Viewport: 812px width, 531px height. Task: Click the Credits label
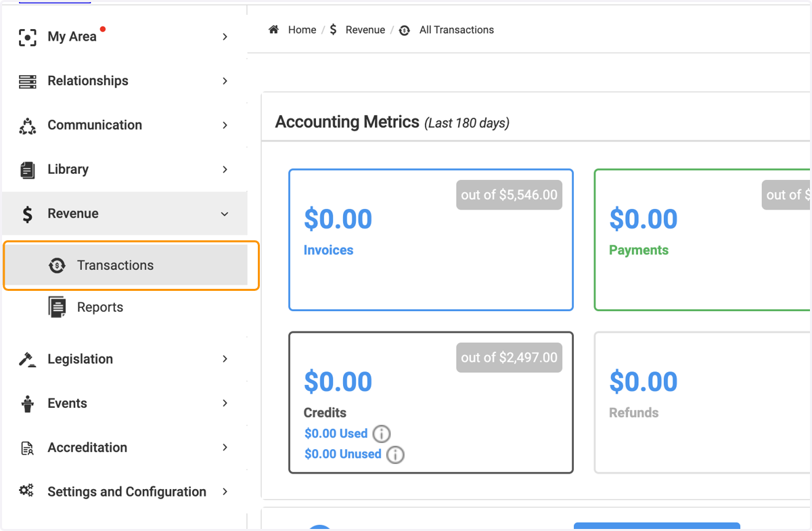[325, 413]
